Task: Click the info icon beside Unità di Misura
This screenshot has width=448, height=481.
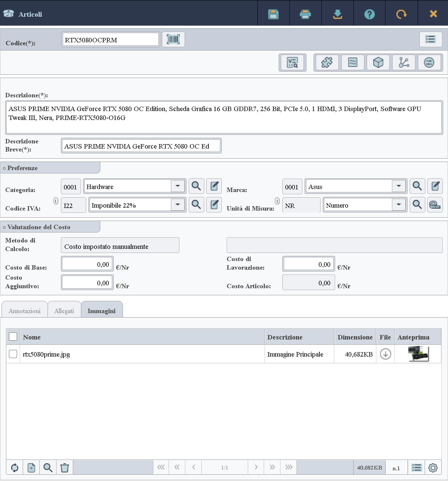Action: pos(277,201)
